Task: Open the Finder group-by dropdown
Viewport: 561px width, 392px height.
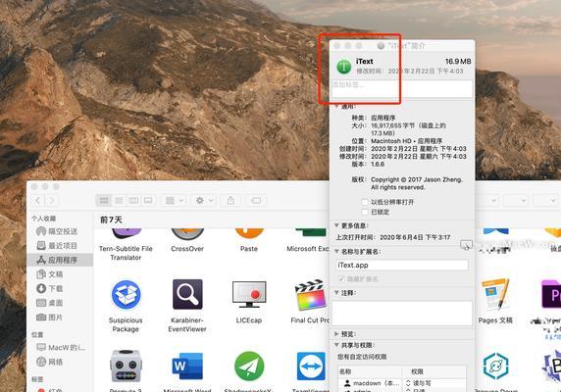Action: coord(175,200)
